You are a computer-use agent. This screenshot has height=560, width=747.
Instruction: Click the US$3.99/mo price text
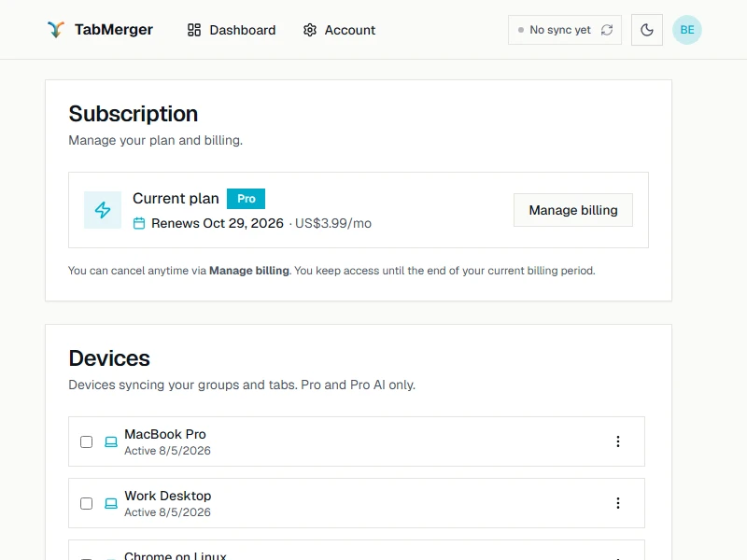(x=333, y=223)
